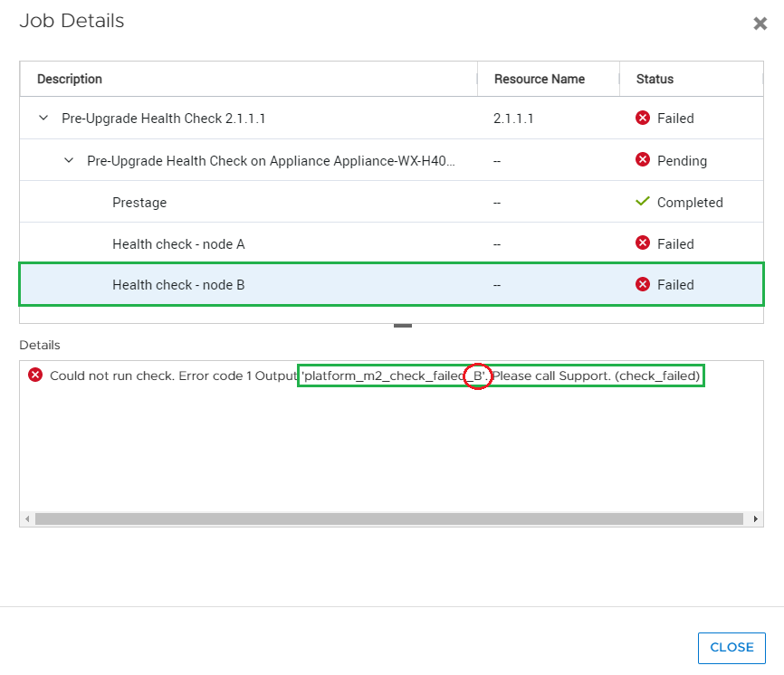Viewport: 784px width, 675px height.
Task: Click the red error icon in the Details pane
Action: pos(35,375)
